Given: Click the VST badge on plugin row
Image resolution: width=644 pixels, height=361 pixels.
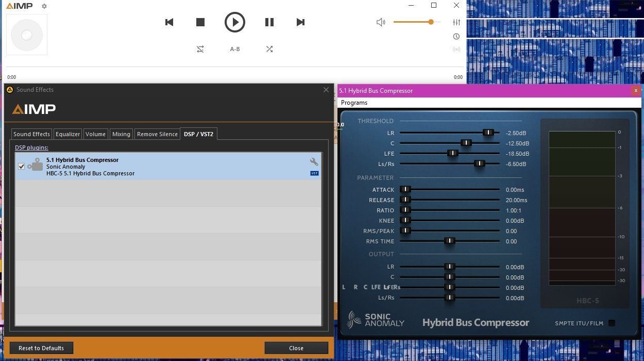Looking at the screenshot, I should (x=314, y=173).
